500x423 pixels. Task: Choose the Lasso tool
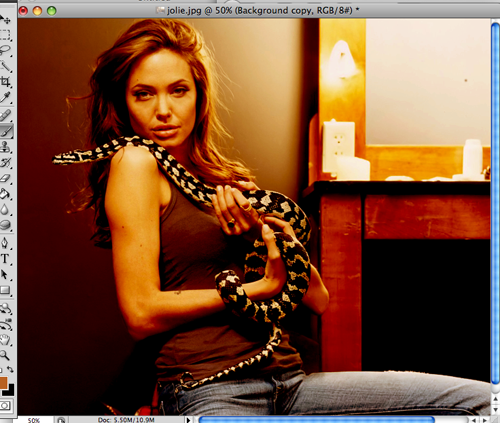coord(5,51)
